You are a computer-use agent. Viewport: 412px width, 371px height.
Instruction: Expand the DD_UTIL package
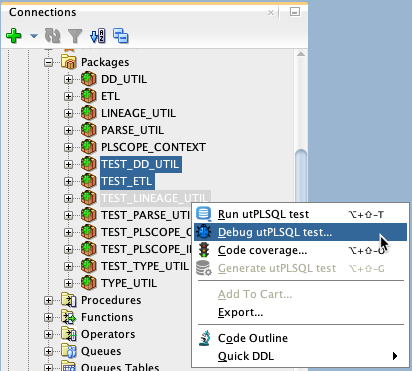coord(68,79)
